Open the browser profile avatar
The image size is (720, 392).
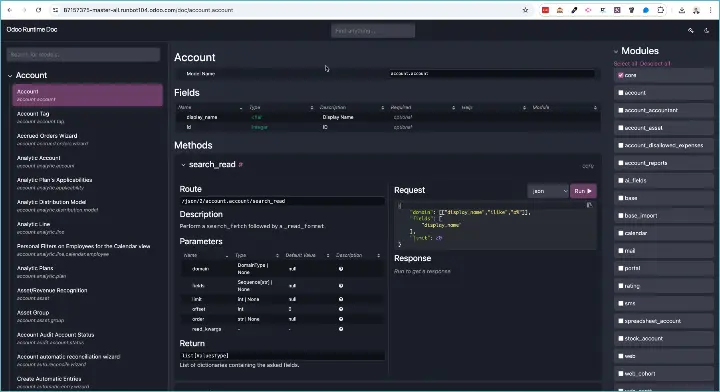[x=696, y=10]
